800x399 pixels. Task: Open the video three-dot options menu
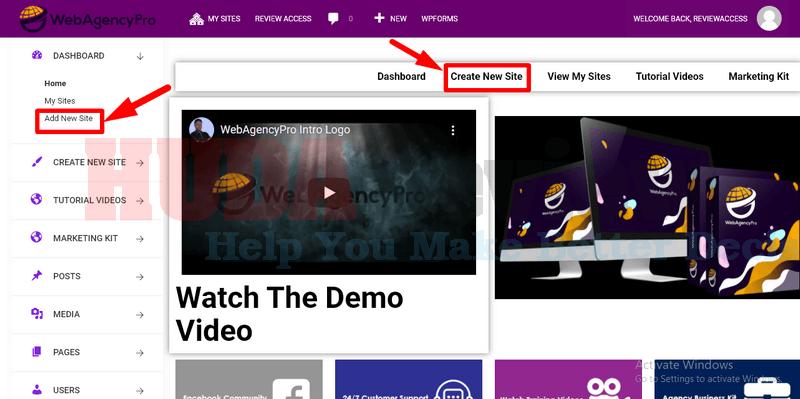coord(453,131)
